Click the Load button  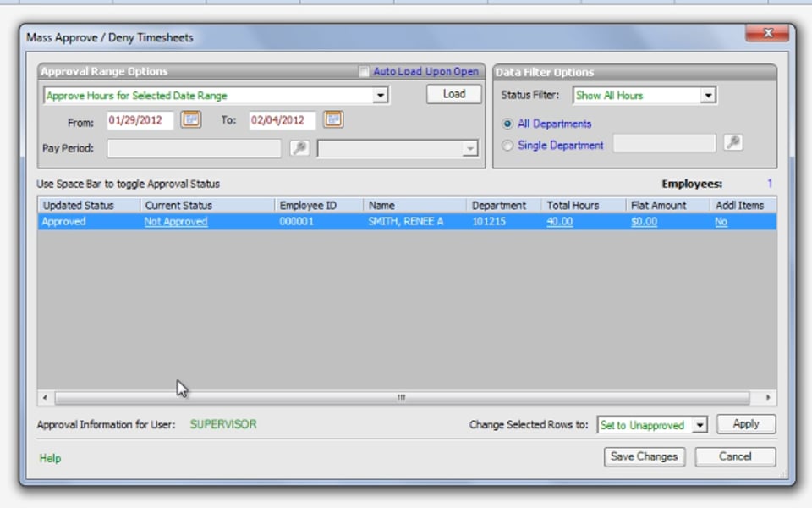click(x=454, y=94)
